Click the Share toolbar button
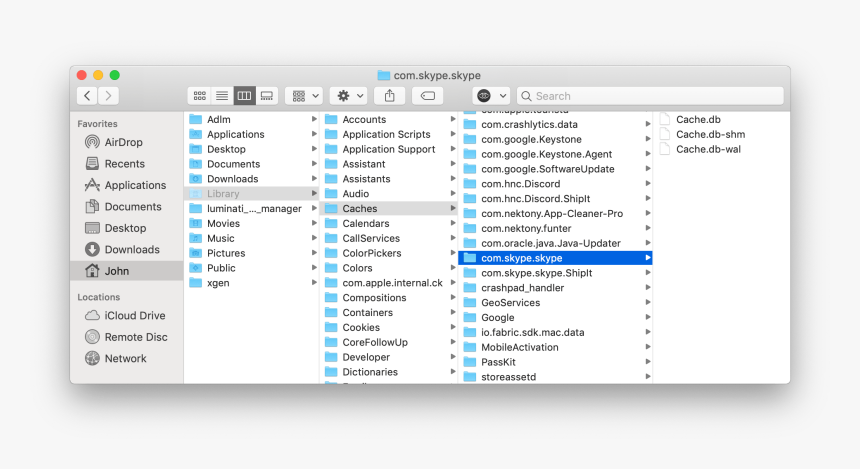 (x=390, y=96)
